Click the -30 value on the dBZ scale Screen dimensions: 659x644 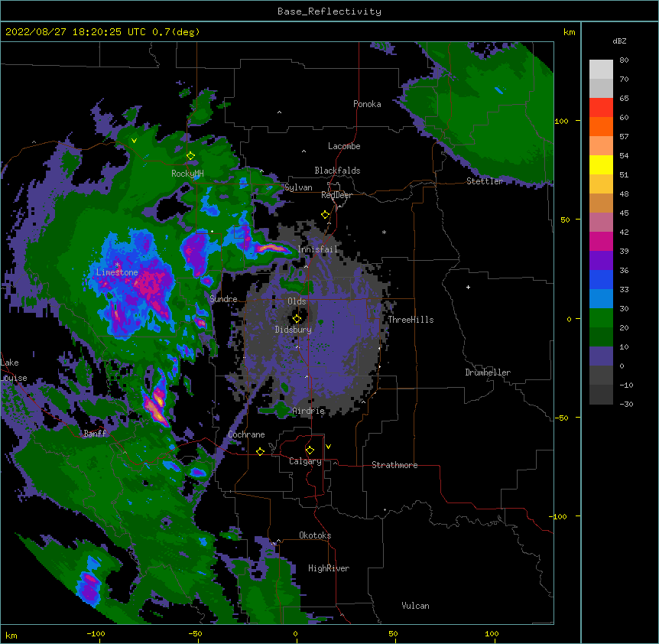click(x=626, y=405)
